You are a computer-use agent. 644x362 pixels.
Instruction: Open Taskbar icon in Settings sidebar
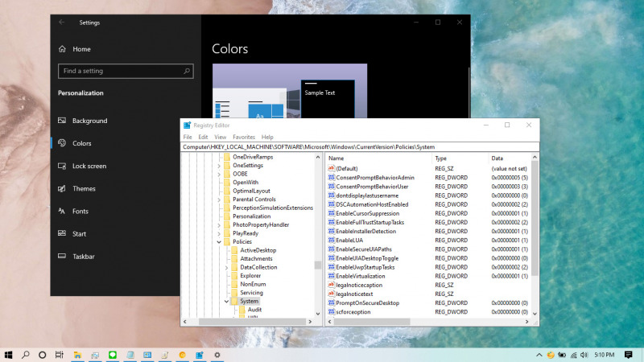62,256
